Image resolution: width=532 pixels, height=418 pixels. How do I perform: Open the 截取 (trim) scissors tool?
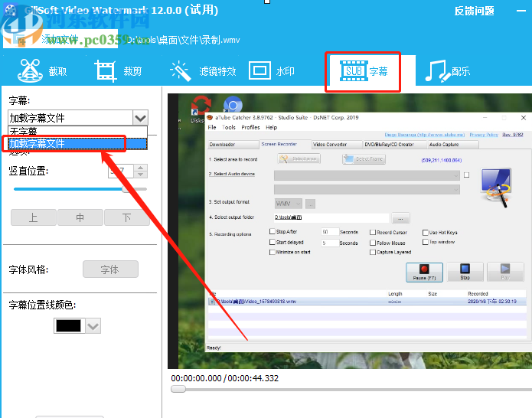[42, 71]
